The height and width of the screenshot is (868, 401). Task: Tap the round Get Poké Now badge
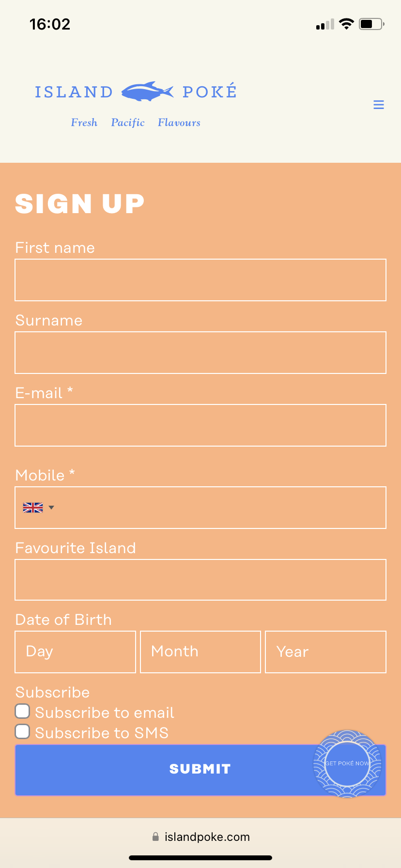point(347,763)
